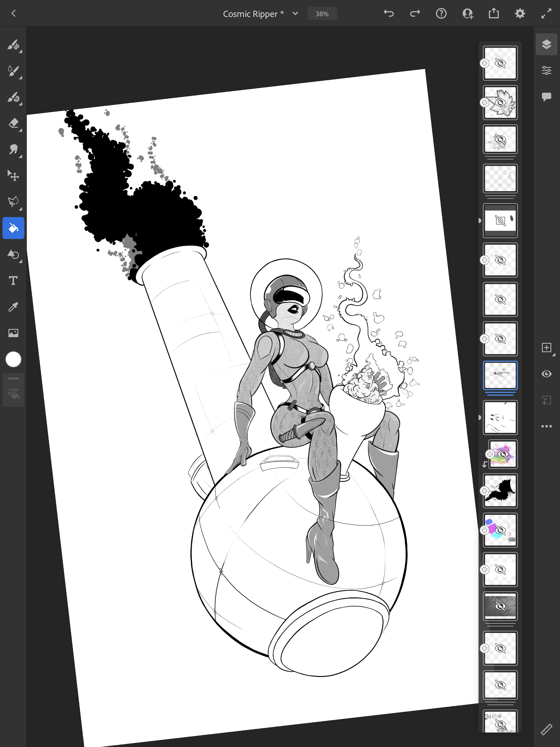This screenshot has height=747, width=560.
Task: Open the Layer Properties panel
Action: click(546, 71)
